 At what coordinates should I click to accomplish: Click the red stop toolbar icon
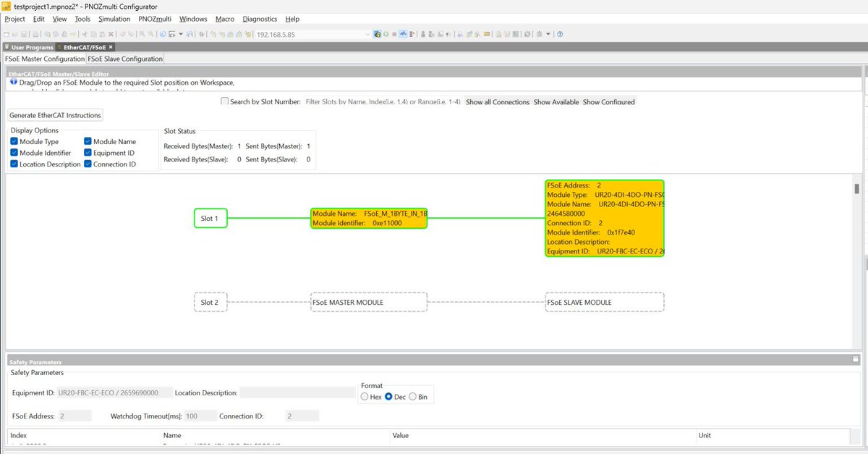pos(394,34)
